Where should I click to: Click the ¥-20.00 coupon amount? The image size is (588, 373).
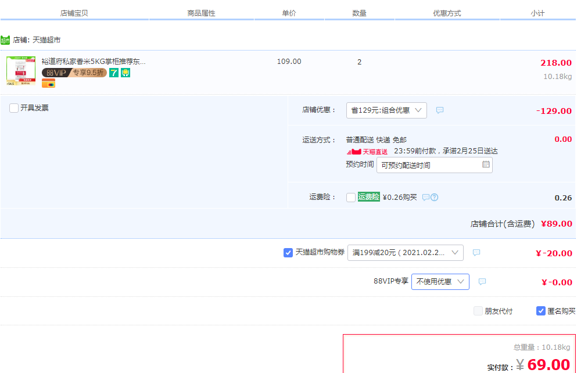[554, 253]
